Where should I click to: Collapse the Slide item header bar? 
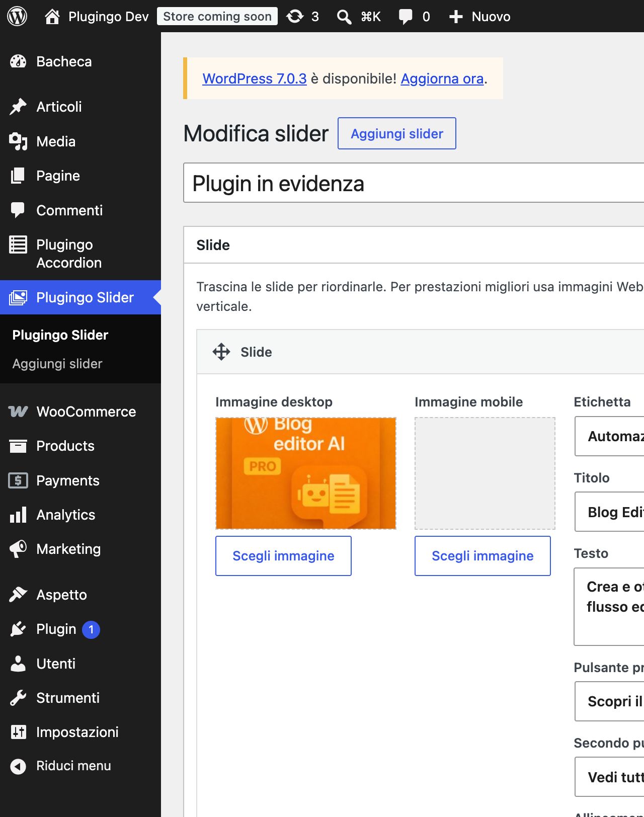point(420,352)
